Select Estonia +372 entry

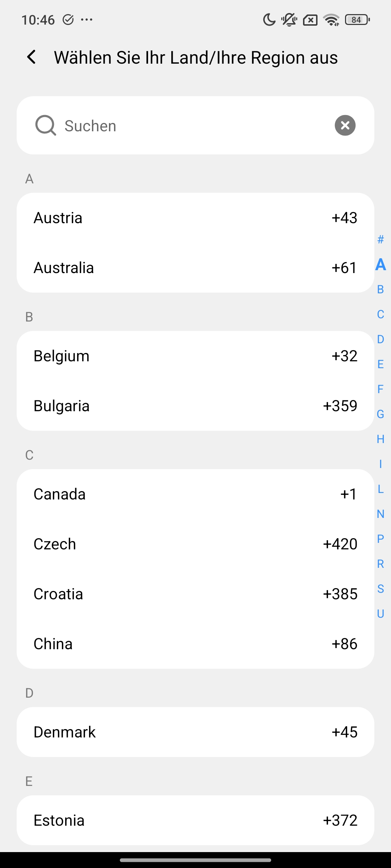(195, 821)
